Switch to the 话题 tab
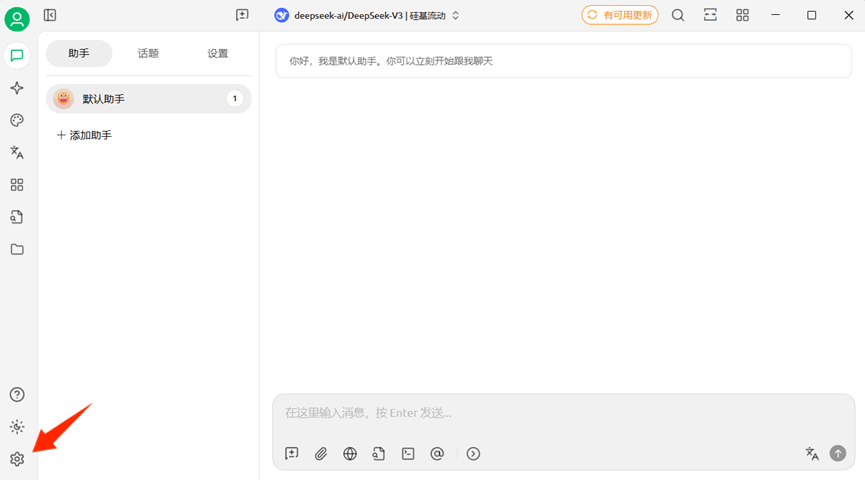The image size is (865, 480). 148,54
